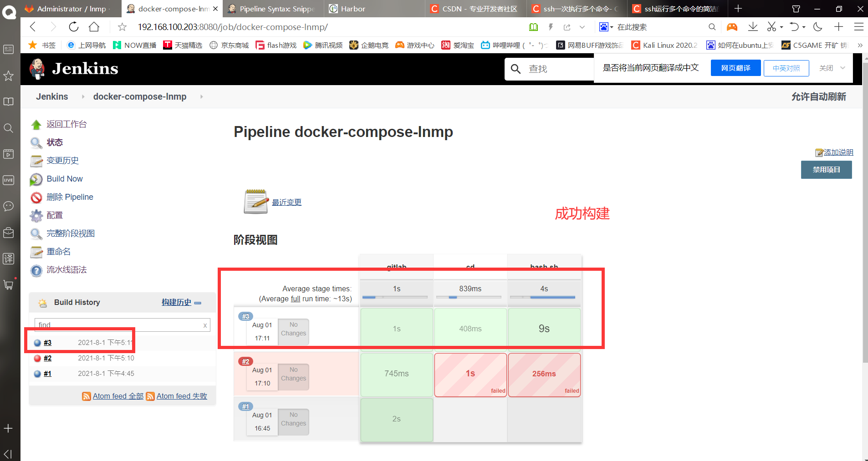
Task: Click the Atom feed 失败 RSS icon
Action: pyautogui.click(x=150, y=396)
